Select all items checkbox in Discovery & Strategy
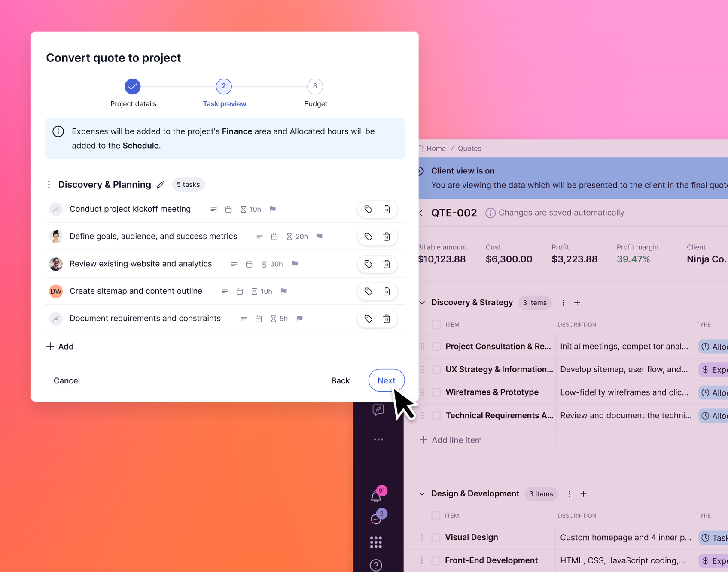 tap(436, 325)
